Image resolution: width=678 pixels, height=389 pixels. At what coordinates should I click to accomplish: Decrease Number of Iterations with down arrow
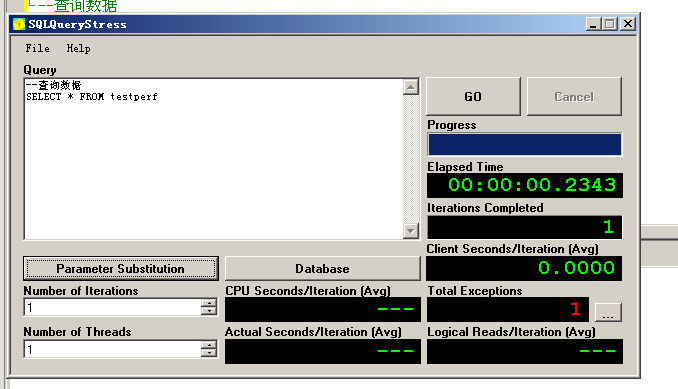[209, 311]
